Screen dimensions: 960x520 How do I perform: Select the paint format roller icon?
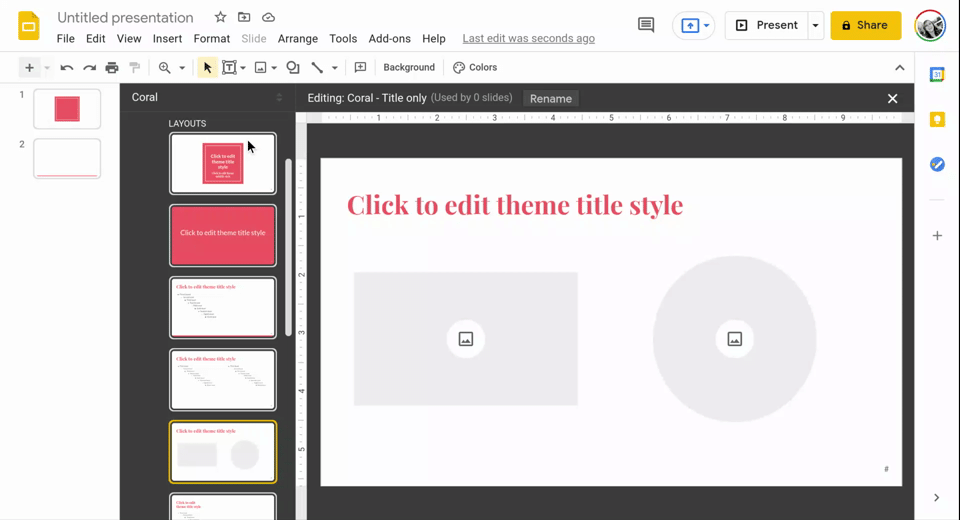point(134,67)
